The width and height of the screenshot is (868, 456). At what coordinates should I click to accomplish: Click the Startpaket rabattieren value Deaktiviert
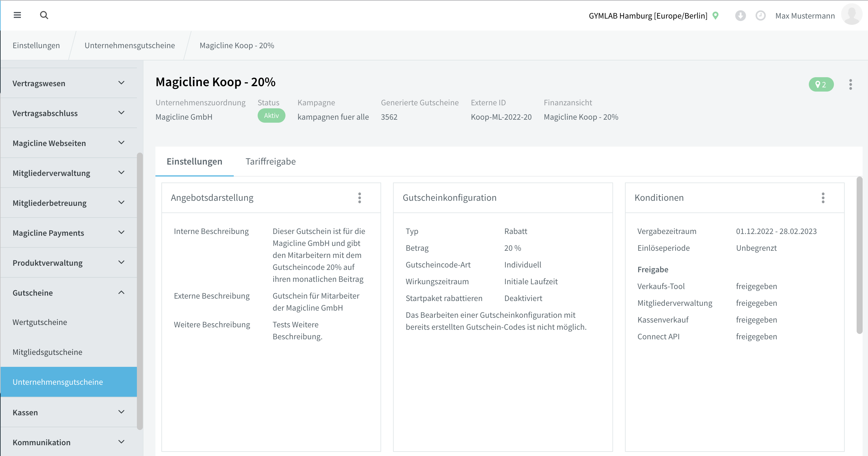click(523, 298)
